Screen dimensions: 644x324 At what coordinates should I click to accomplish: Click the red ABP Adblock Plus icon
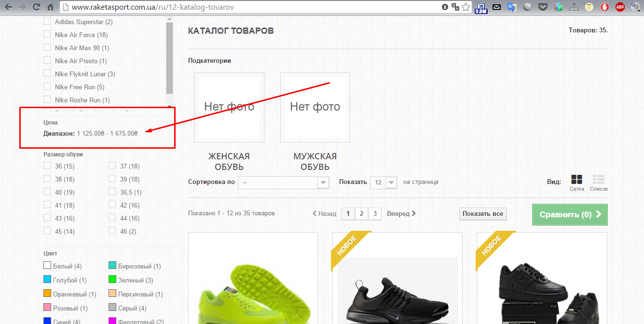(620, 7)
